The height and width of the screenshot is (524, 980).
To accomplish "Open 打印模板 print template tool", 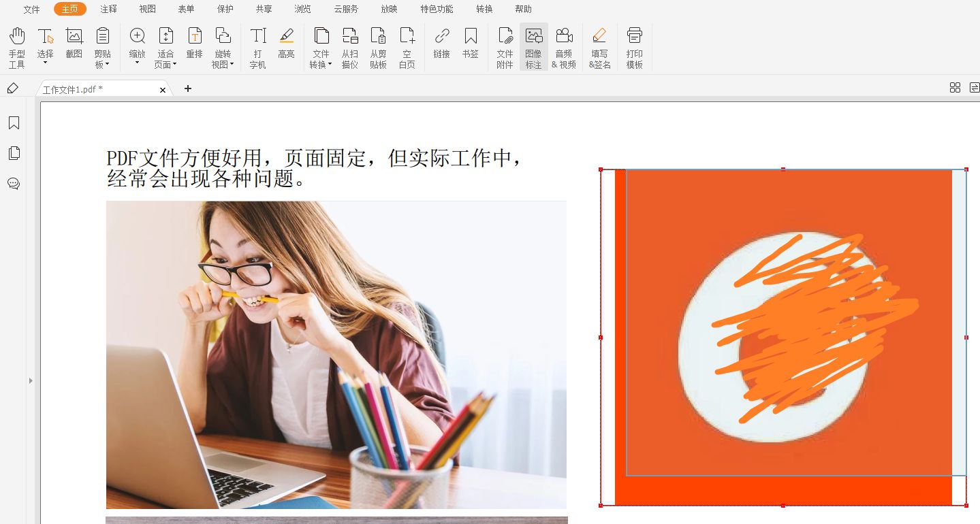I will tap(633, 46).
